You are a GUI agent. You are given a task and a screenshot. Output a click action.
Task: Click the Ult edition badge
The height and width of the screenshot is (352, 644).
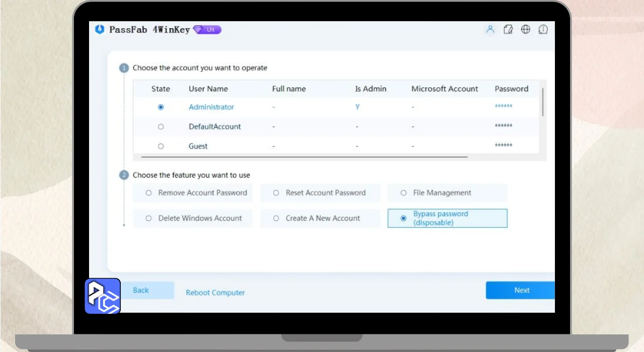207,30
